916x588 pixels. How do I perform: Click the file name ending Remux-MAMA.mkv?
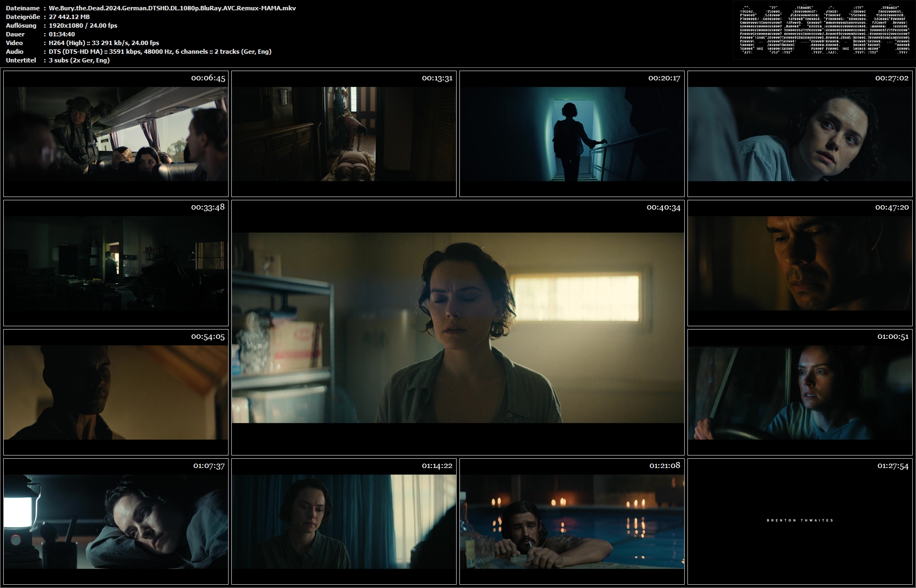click(172, 8)
